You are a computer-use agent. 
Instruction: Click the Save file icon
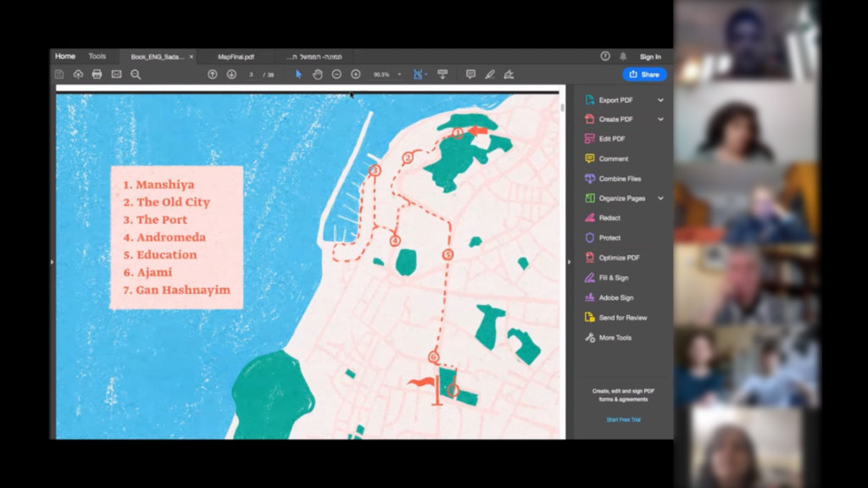pyautogui.click(x=59, y=75)
